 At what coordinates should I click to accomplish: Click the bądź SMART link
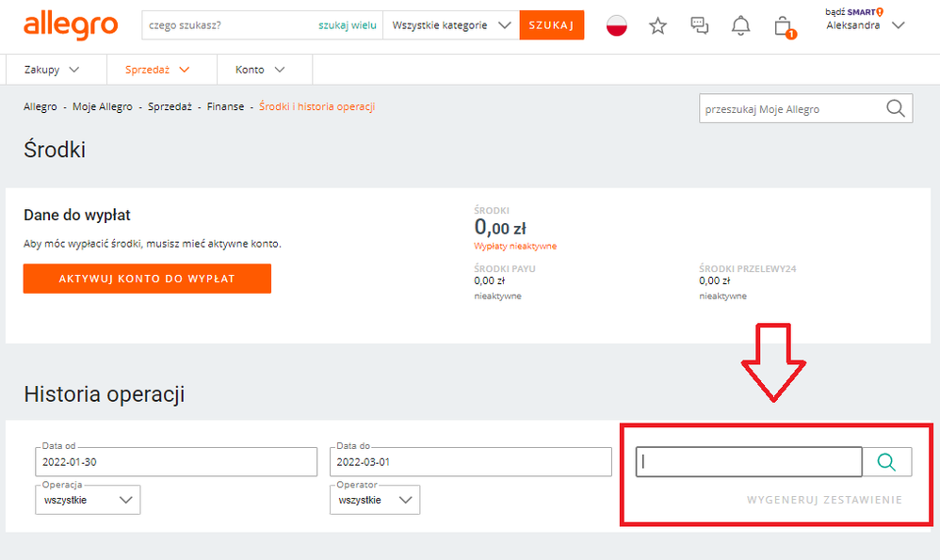tap(854, 12)
